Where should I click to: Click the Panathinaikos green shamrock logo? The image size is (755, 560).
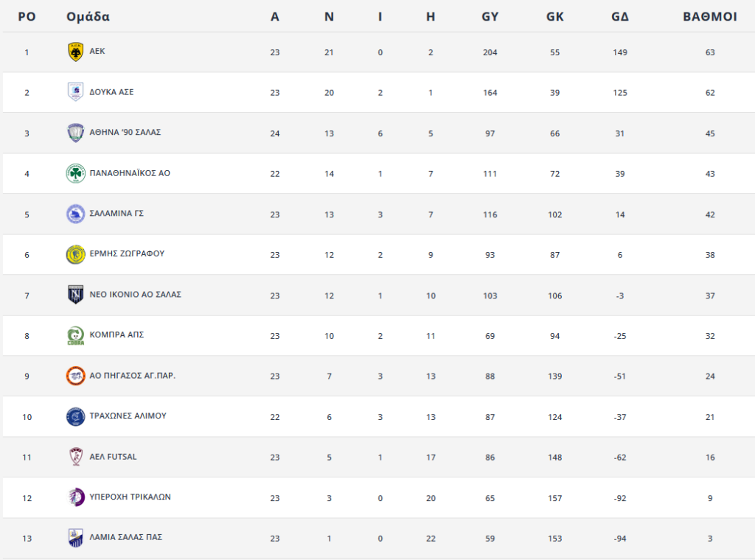click(76, 174)
